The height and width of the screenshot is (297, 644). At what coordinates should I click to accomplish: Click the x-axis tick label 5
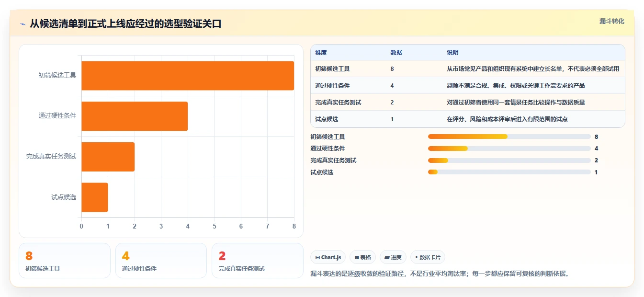coord(215,226)
